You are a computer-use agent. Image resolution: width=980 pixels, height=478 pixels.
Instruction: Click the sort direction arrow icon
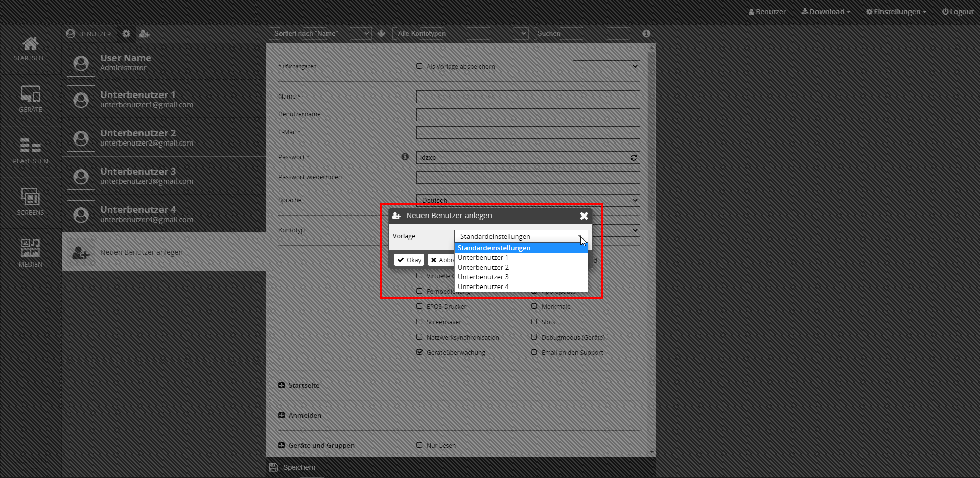(x=381, y=34)
